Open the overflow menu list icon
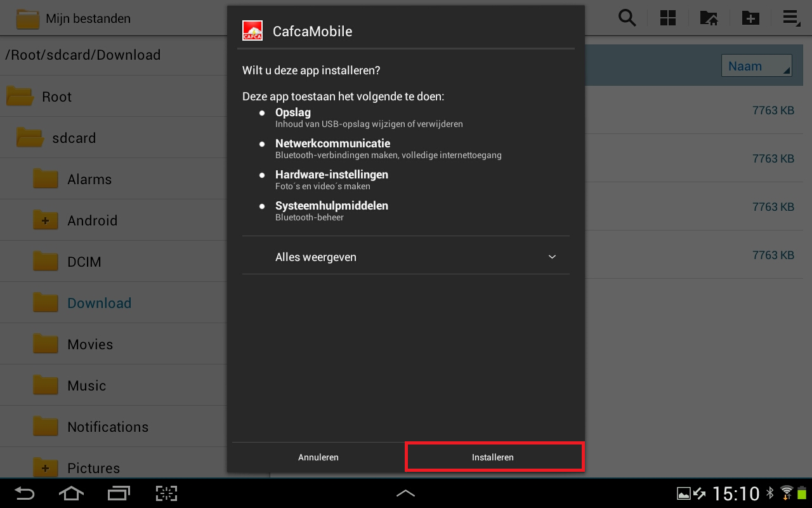812x508 pixels. [791, 18]
